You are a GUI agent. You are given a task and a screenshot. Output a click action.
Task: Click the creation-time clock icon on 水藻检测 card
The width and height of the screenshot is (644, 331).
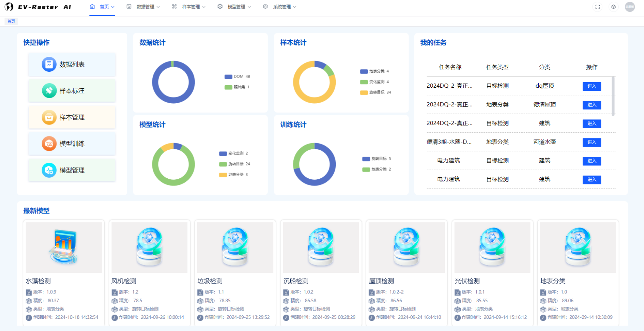coord(29,317)
